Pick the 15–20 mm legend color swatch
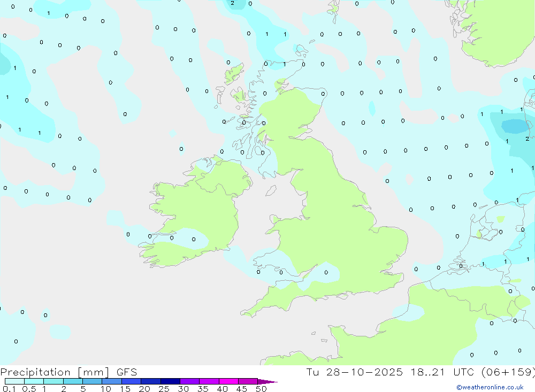Viewport: 535px width, 392px height. (132, 381)
